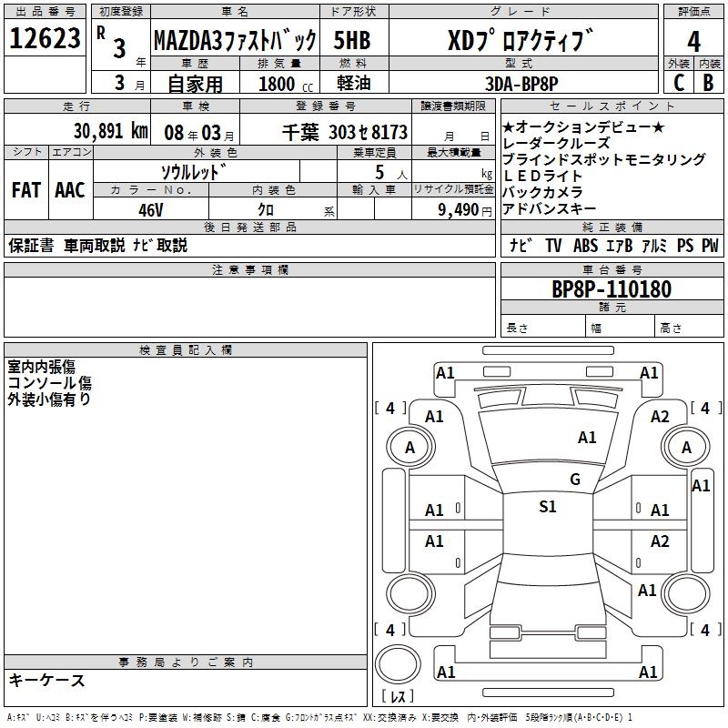
Task: Click the roof mark S1
Action: click(548, 506)
